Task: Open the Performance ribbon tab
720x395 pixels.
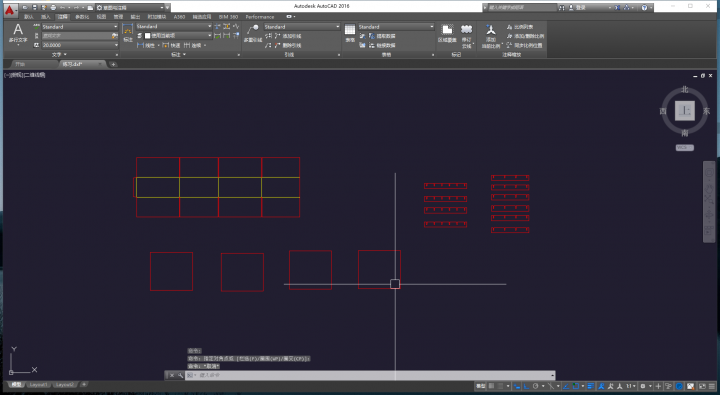Action: pos(259,17)
